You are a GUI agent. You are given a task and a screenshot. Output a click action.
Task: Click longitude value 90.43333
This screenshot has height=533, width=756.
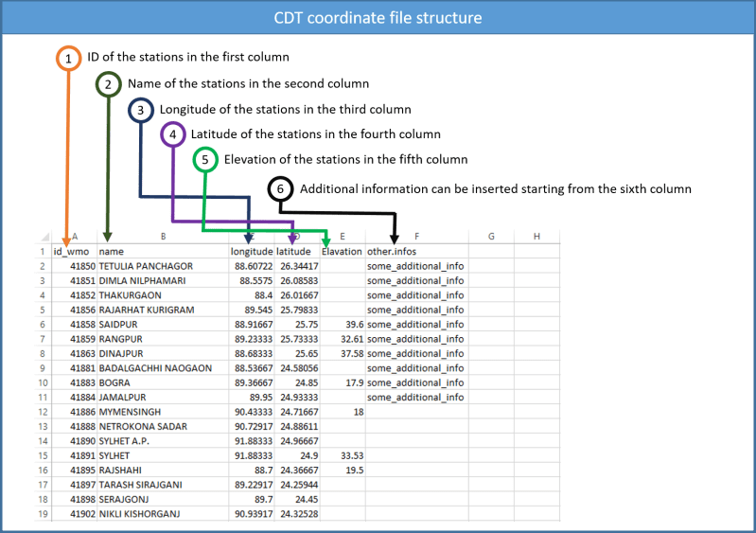click(x=252, y=413)
